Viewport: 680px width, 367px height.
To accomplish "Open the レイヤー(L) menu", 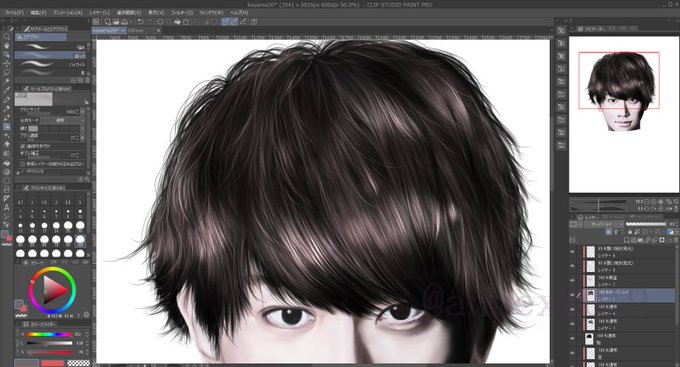I will (x=99, y=13).
